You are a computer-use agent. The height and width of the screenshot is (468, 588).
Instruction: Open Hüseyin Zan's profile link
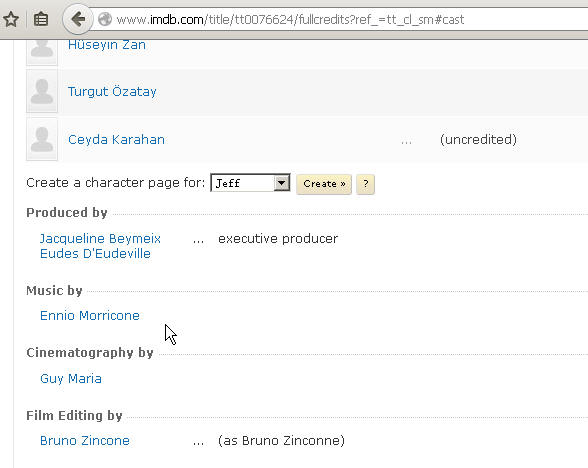[x=107, y=45]
